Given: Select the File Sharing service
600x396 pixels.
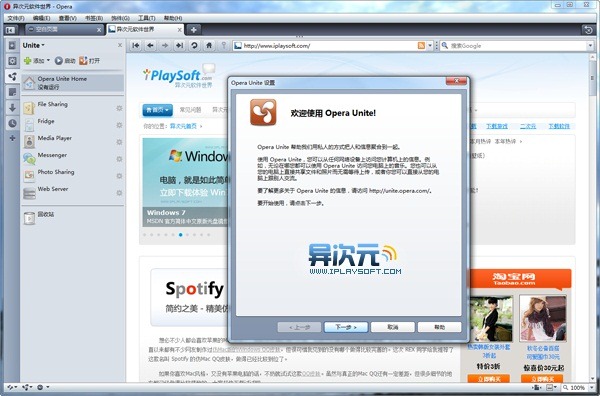Looking at the screenshot, I should [x=73, y=108].
